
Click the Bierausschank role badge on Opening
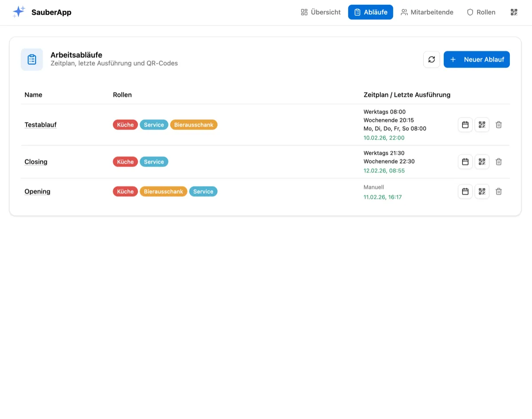[163, 191]
